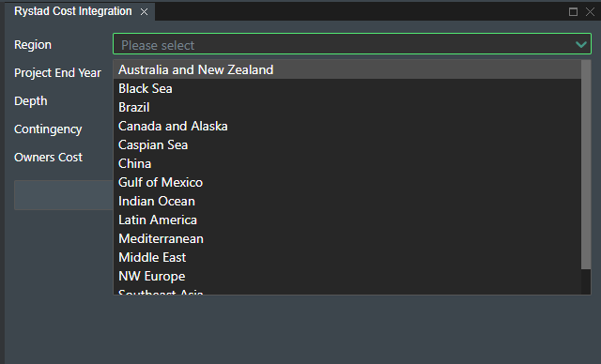Click the region list scrollbar thumb
The height and width of the screenshot is (364, 601).
pos(586,164)
